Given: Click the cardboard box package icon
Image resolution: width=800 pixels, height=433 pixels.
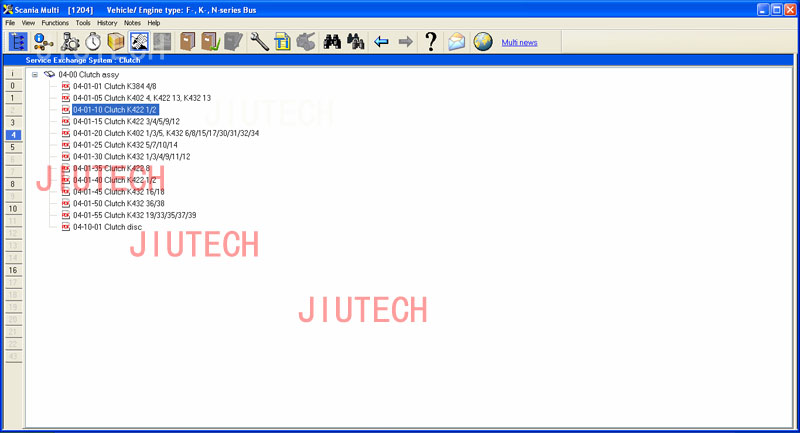Looking at the screenshot, I should [116, 42].
